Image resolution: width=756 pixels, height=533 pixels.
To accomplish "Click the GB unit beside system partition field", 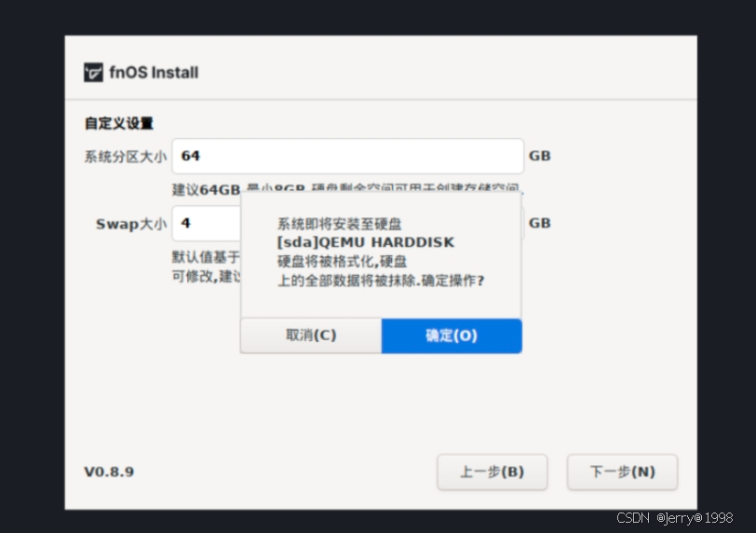I will tap(539, 156).
